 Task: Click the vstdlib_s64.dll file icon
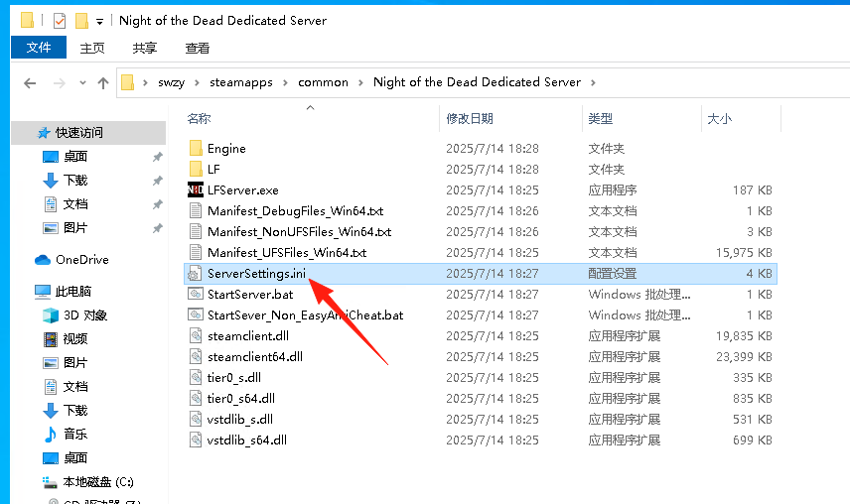click(x=196, y=441)
